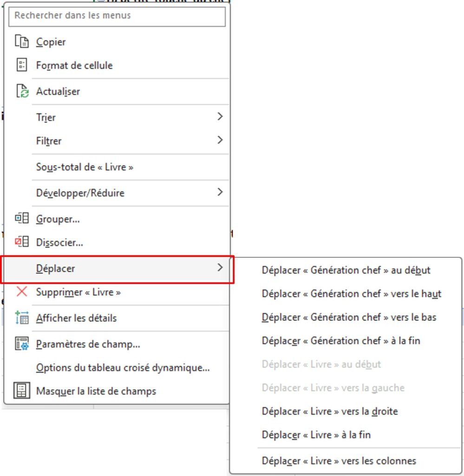Click the Dissocier icon
Viewport: 464px width, 476px height.
pos(21,242)
